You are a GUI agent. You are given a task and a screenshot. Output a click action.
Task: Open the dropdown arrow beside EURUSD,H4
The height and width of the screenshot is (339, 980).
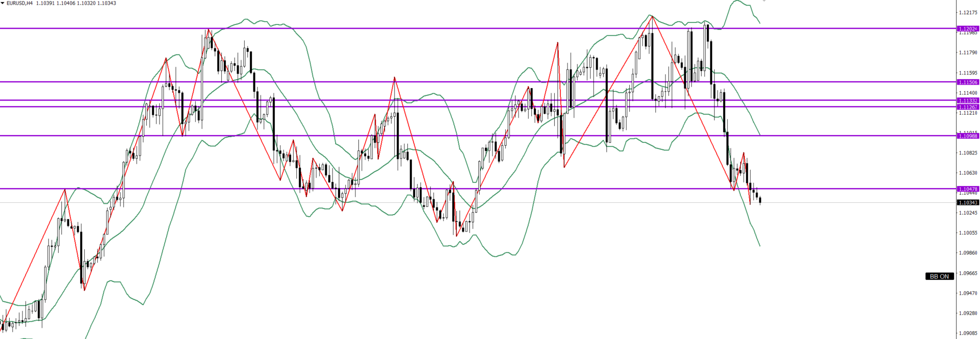click(3, 3)
